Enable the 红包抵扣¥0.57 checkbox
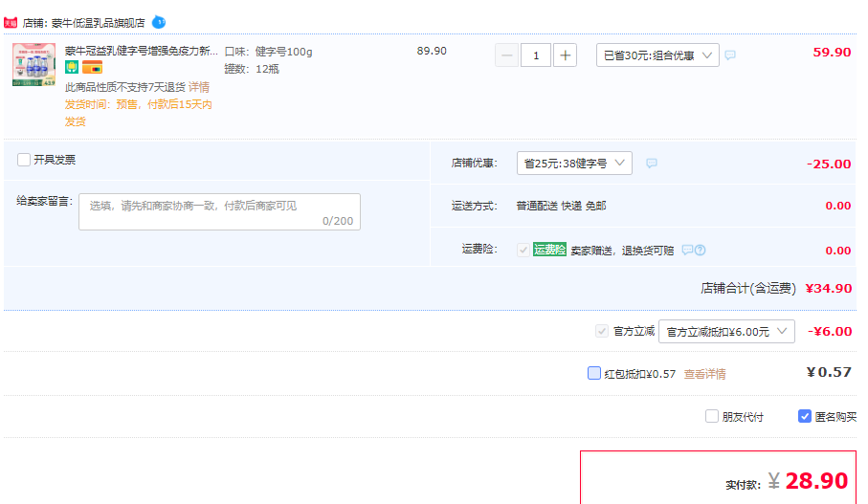This screenshot has height=504, width=868. coord(594,373)
